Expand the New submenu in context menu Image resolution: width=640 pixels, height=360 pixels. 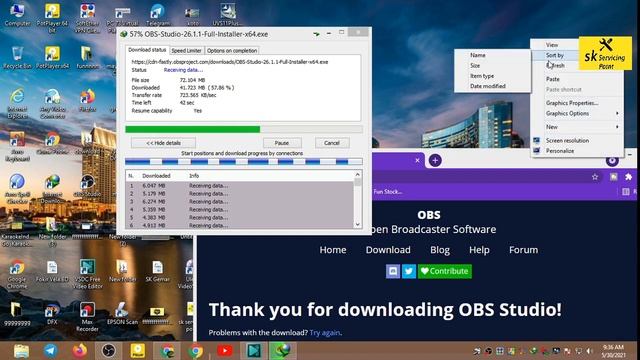[x=576, y=127]
